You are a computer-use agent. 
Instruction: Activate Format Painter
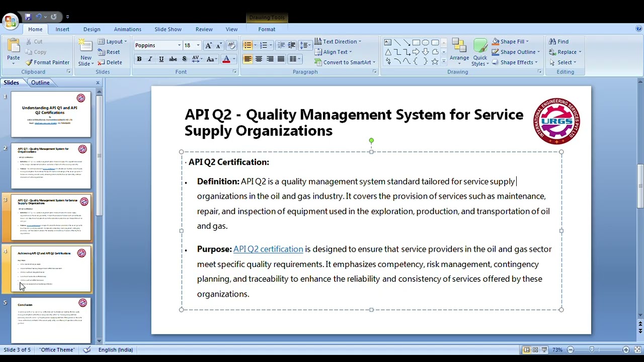click(x=48, y=62)
